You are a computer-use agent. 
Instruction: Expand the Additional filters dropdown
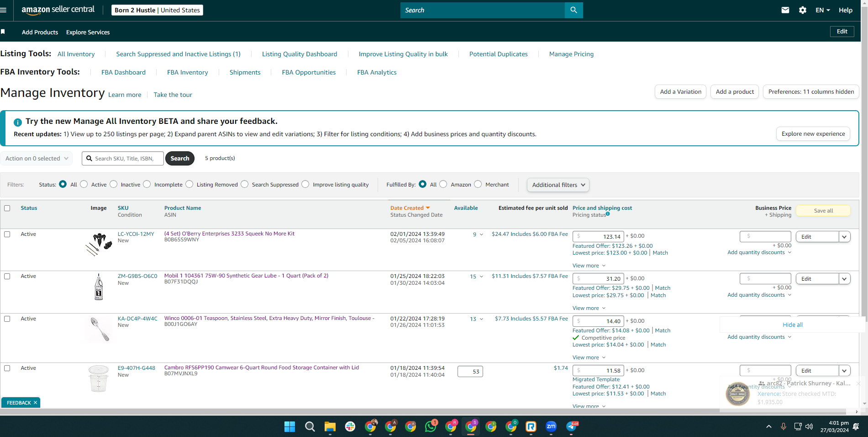(558, 185)
